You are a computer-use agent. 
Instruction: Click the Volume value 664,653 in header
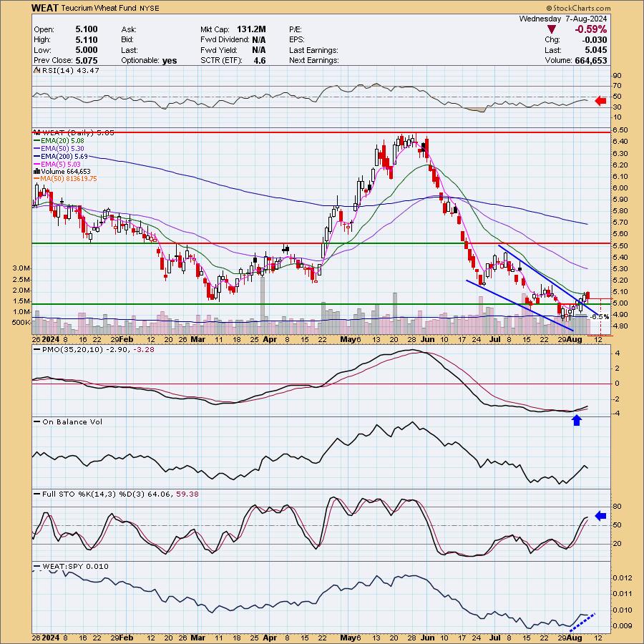pyautogui.click(x=590, y=60)
